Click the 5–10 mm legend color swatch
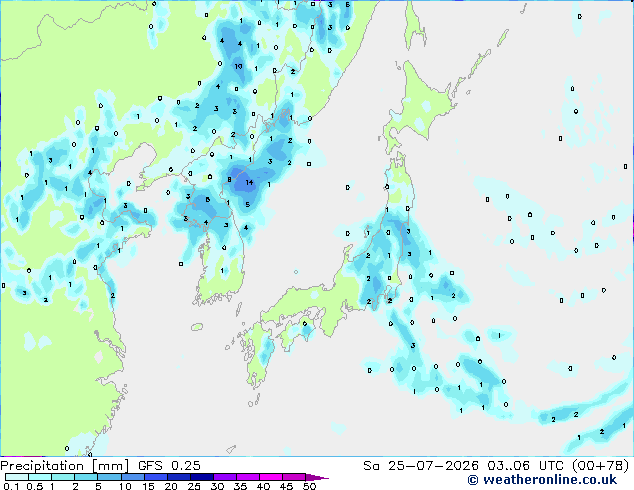This screenshot has width=634, height=490. click(110, 477)
